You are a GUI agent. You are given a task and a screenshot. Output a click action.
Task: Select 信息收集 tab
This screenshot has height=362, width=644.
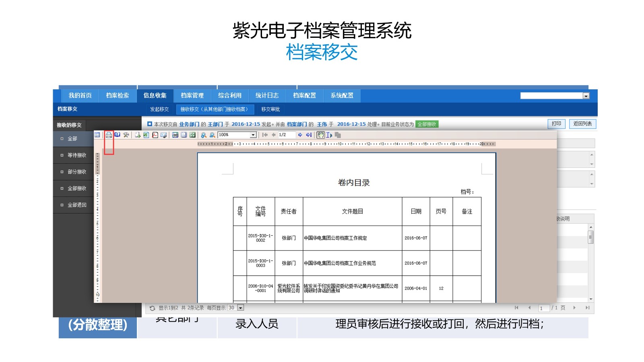[x=155, y=95]
